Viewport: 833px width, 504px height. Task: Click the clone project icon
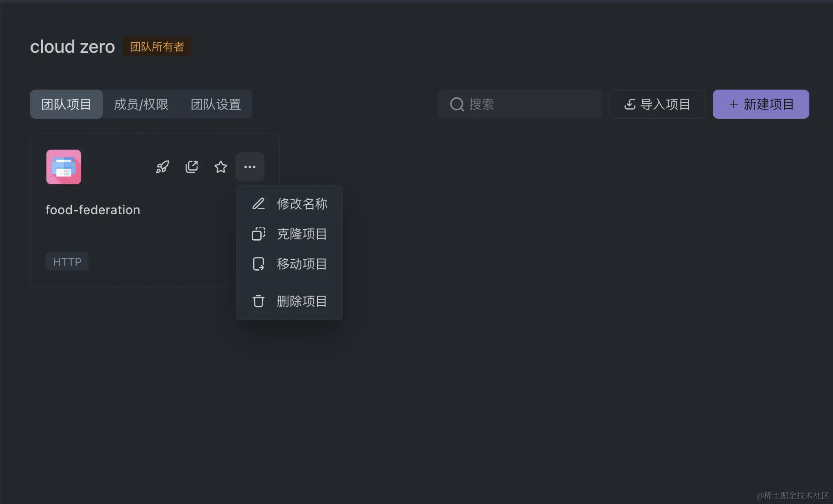pyautogui.click(x=259, y=234)
